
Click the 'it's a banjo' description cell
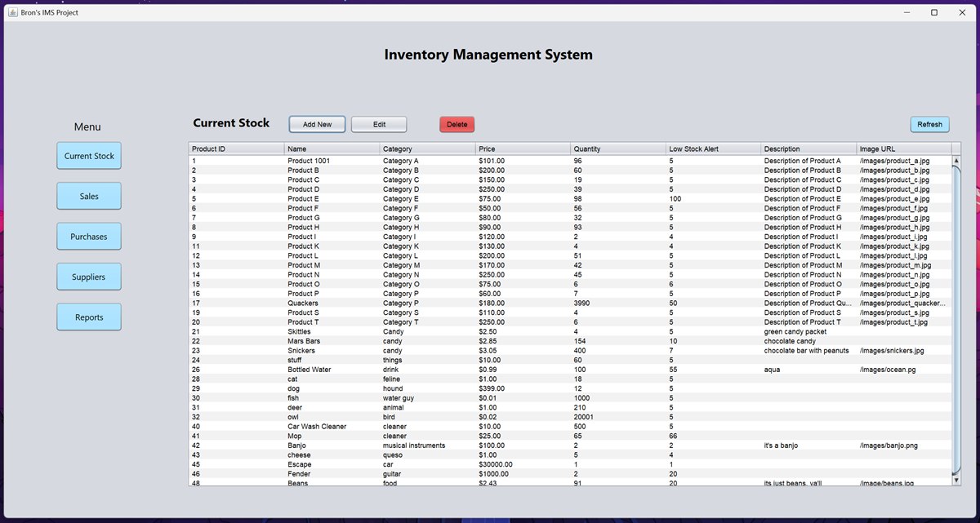808,445
